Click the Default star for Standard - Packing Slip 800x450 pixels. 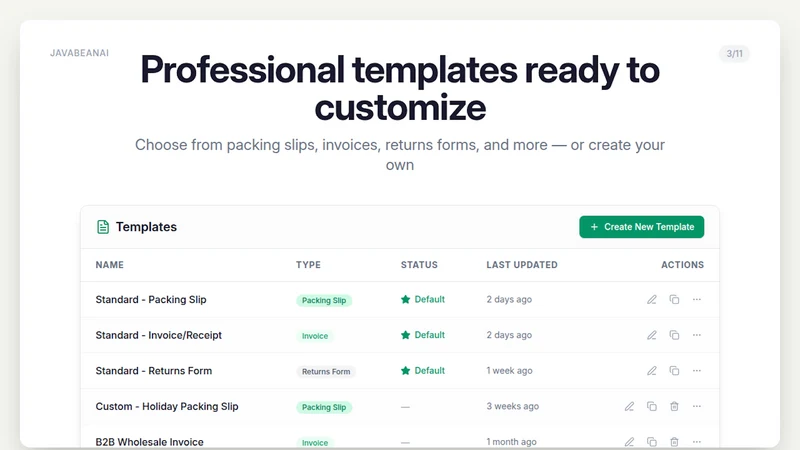pos(406,299)
